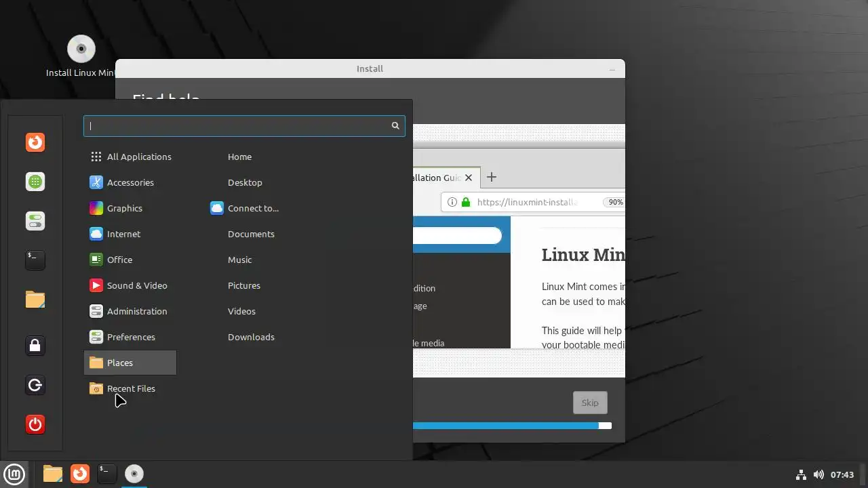Select the Preferences category label

click(131, 337)
